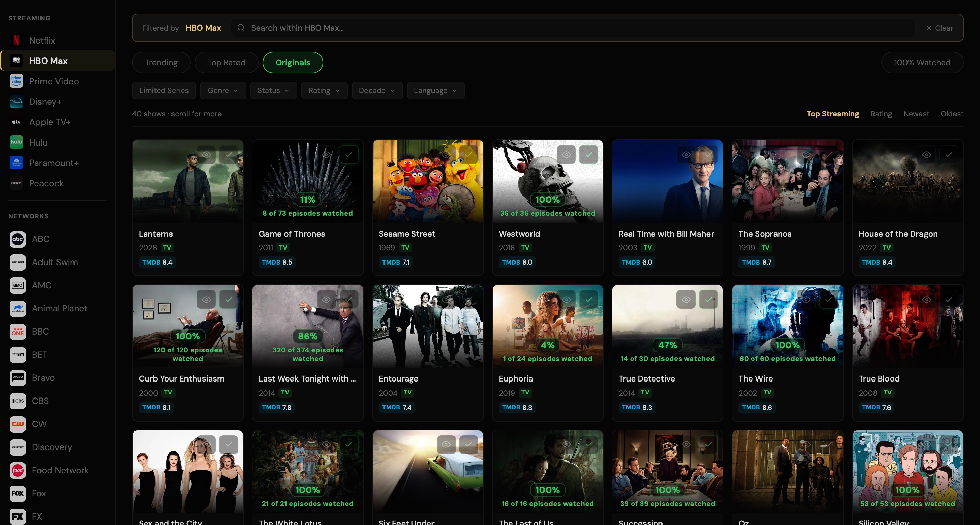Sort shows by Rating
The image size is (980, 525).
pos(881,114)
